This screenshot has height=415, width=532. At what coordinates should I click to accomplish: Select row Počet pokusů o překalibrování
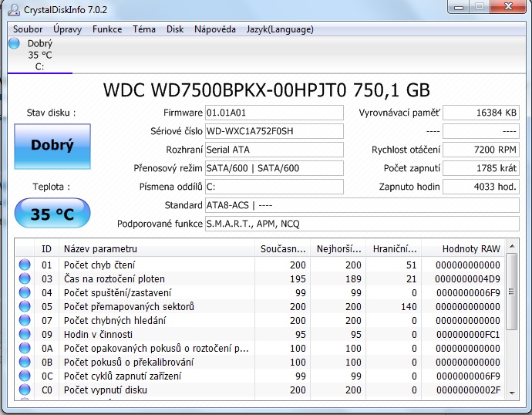[x=260, y=362]
